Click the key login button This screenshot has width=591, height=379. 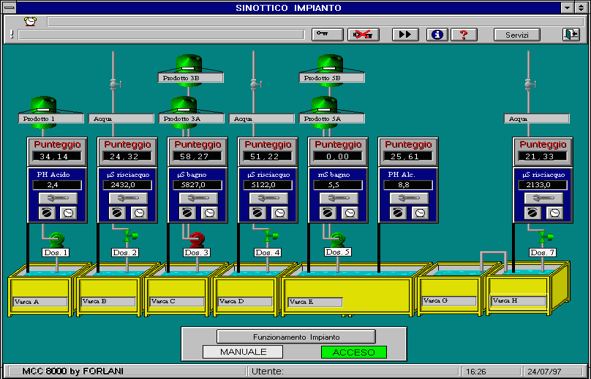[328, 35]
